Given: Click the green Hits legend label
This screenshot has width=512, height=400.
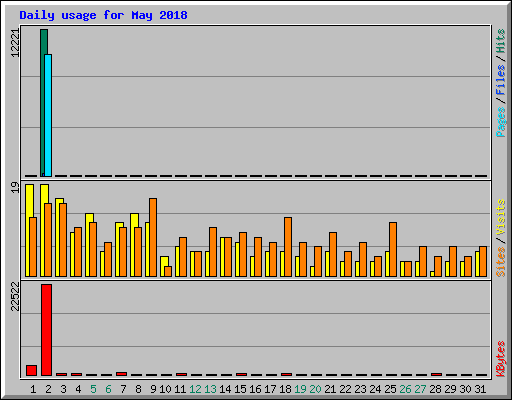Looking at the screenshot, I should 501,41.
